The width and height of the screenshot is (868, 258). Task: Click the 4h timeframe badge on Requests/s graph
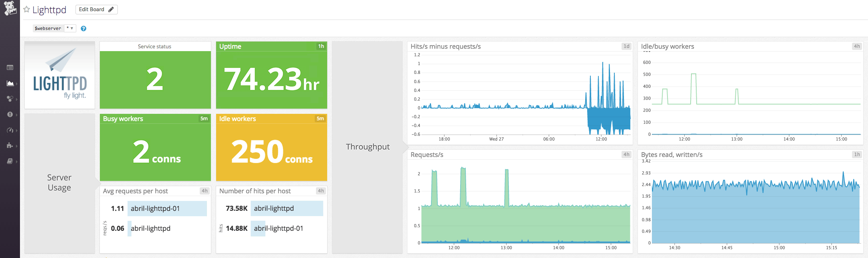(626, 155)
